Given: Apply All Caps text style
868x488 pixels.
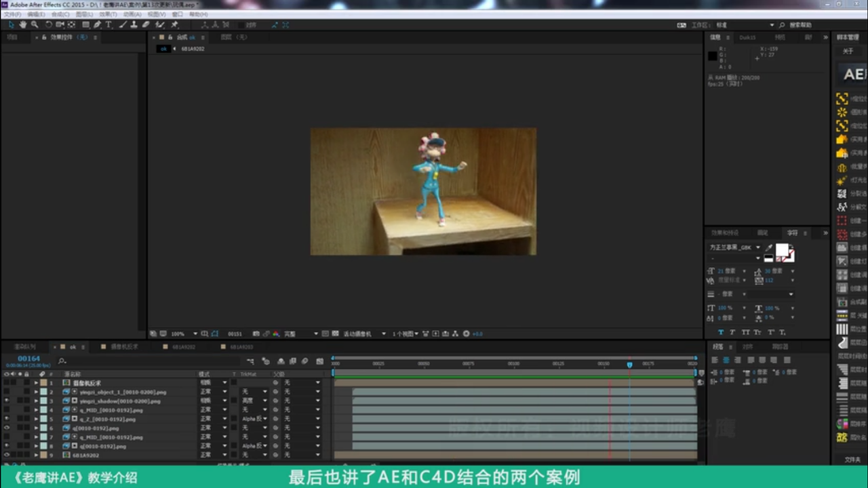Looking at the screenshot, I should click(745, 332).
